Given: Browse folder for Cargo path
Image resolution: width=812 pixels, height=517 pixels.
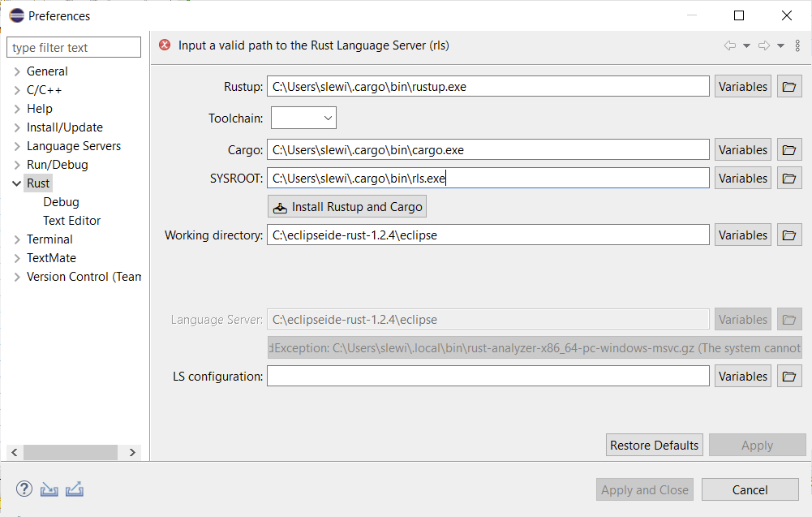Looking at the screenshot, I should tap(788, 150).
